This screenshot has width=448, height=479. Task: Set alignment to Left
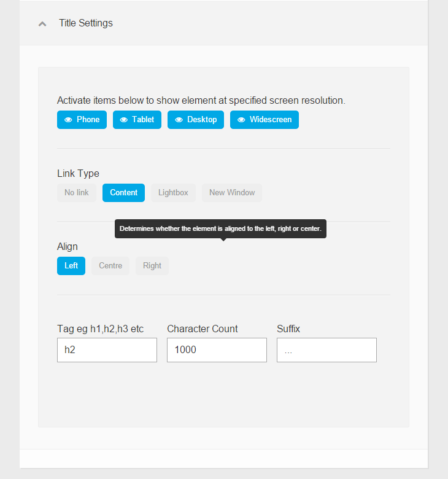tap(71, 266)
